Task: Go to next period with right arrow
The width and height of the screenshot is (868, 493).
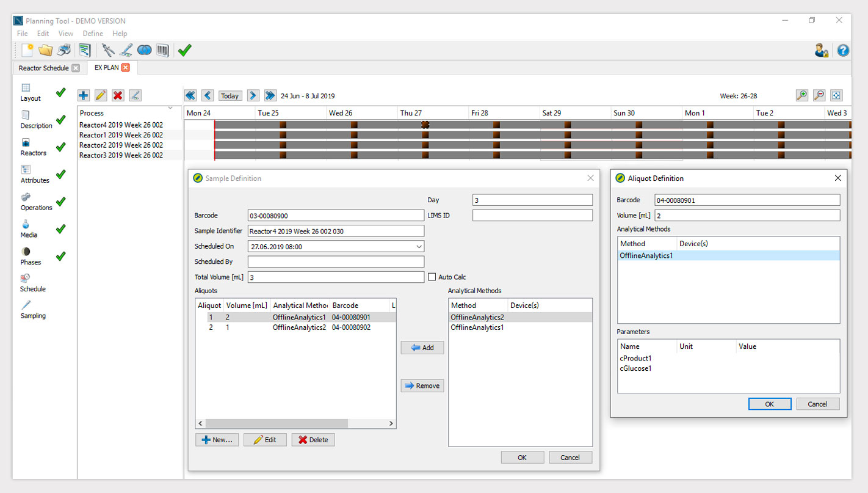Action: coord(253,95)
